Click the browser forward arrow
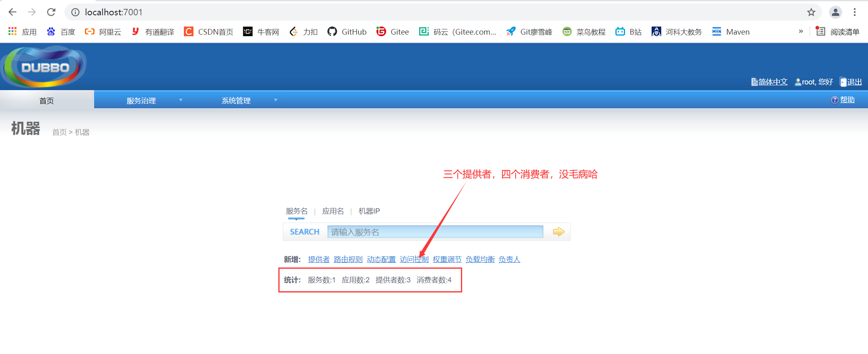The width and height of the screenshot is (868, 354). [32, 12]
